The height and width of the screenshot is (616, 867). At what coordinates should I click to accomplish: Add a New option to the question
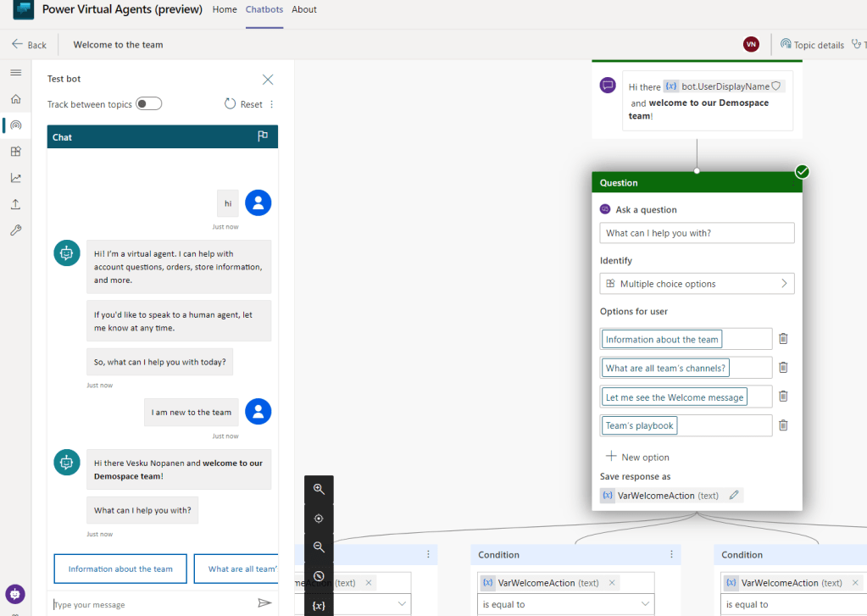tap(637, 457)
